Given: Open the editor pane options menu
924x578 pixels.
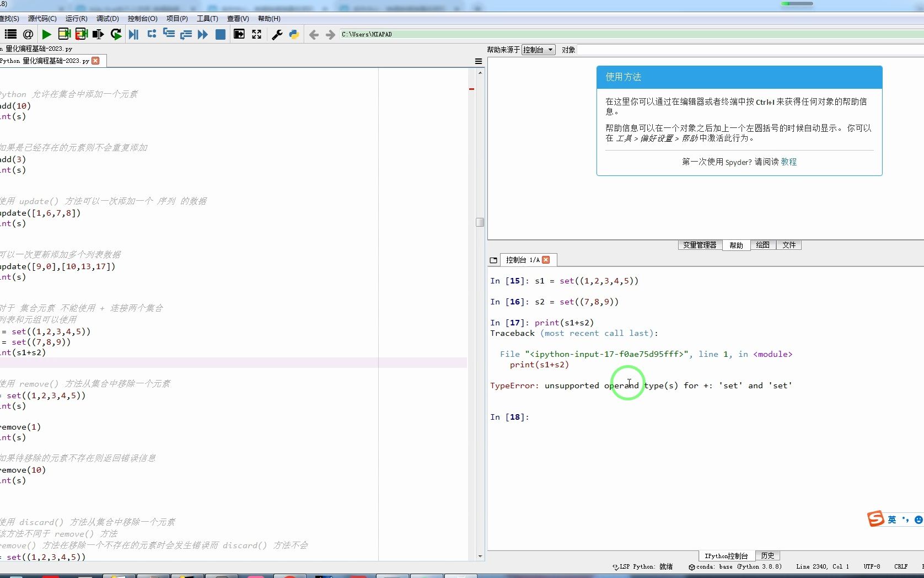Looking at the screenshot, I should (x=479, y=61).
